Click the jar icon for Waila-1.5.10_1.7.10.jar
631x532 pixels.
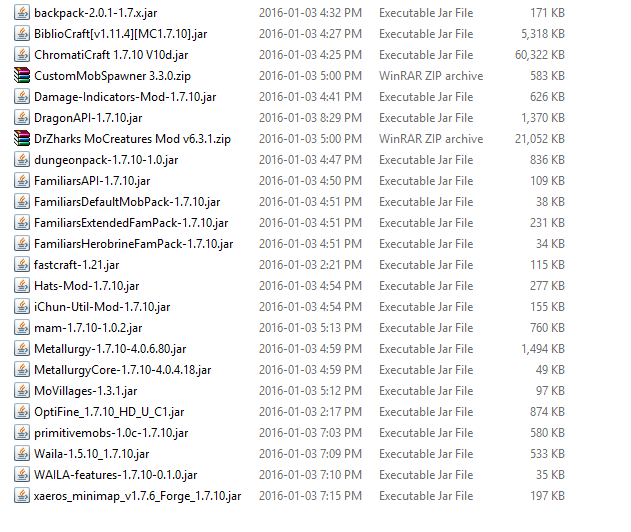(22, 454)
